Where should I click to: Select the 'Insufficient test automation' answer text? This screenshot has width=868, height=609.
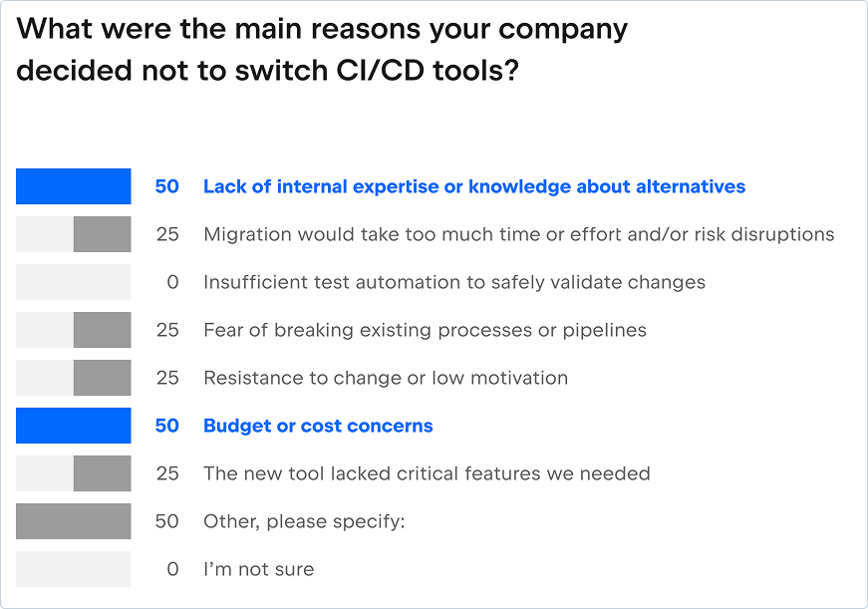(x=453, y=282)
